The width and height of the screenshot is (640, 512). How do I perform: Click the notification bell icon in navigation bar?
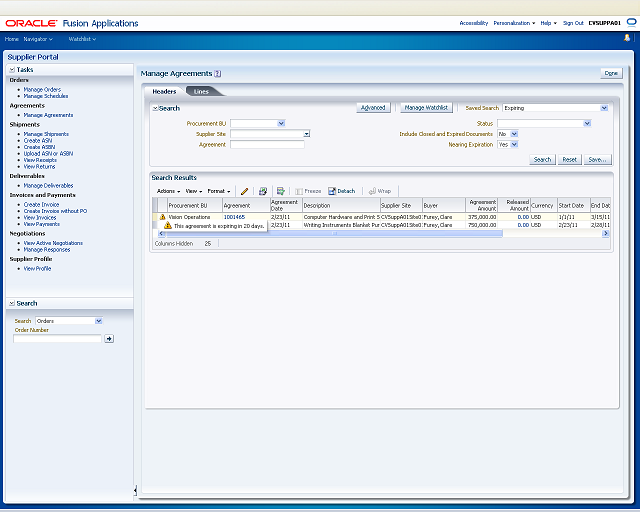[x=627, y=38]
